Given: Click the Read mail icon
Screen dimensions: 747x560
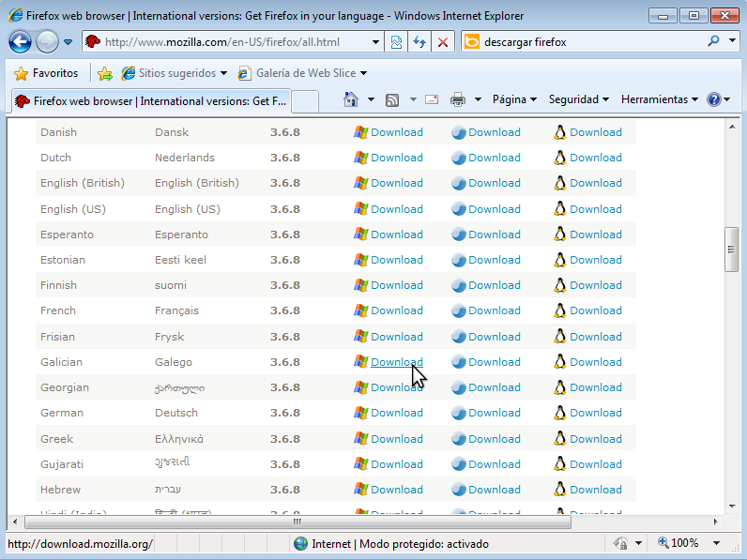Looking at the screenshot, I should pyautogui.click(x=432, y=99).
